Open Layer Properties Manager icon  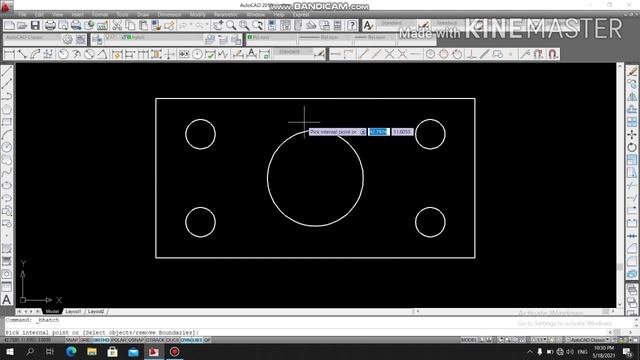[97, 39]
